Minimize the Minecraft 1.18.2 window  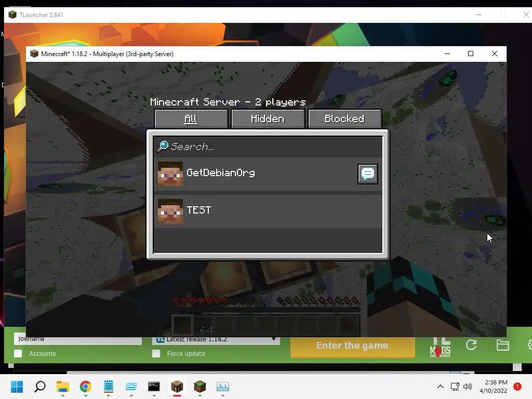coord(447,54)
